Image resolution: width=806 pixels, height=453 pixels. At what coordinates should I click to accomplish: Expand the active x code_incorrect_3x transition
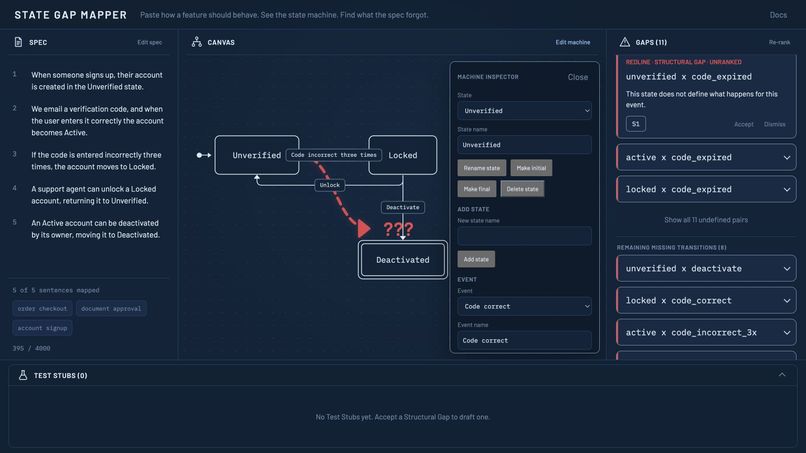[706, 333]
